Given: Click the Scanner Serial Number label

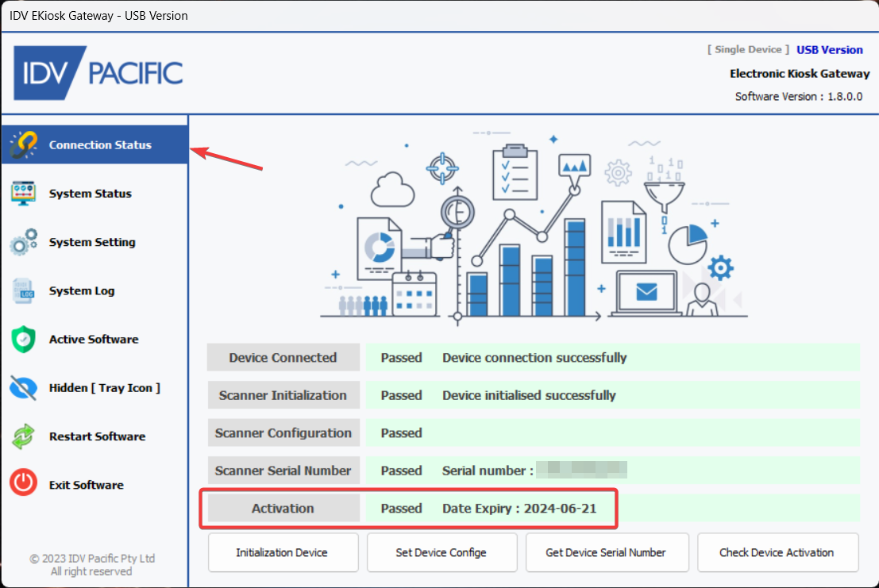Looking at the screenshot, I should pyautogui.click(x=283, y=471).
